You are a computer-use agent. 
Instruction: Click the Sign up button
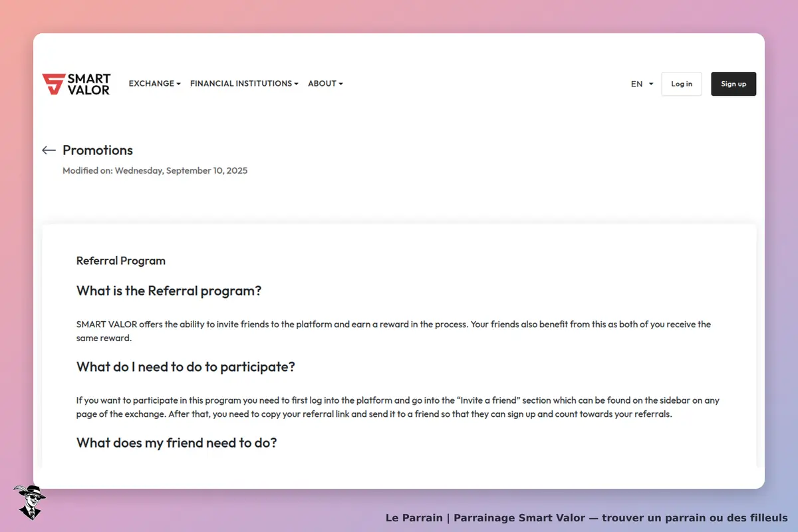coord(733,84)
